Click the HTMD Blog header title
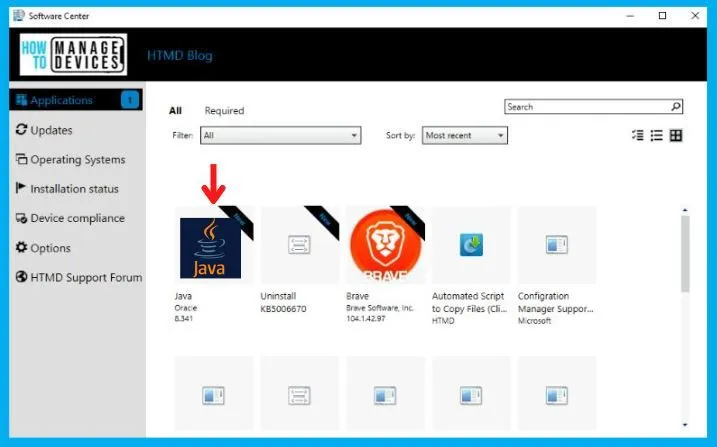The width and height of the screenshot is (717, 447). 180,55
